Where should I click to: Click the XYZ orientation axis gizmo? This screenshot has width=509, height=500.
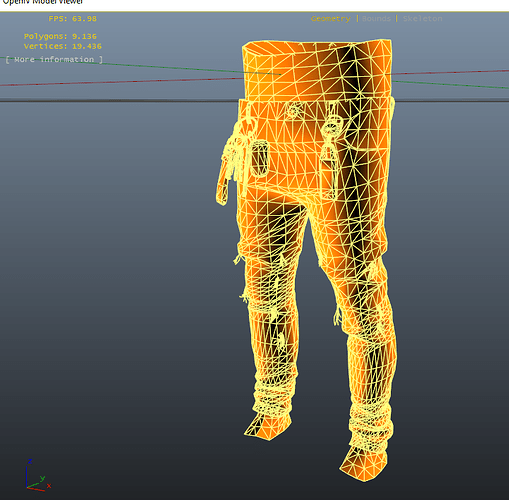37,475
